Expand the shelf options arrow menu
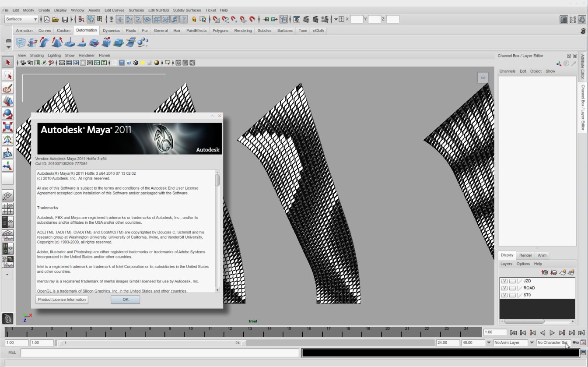Viewport: 588px width, 367px height. point(8,47)
